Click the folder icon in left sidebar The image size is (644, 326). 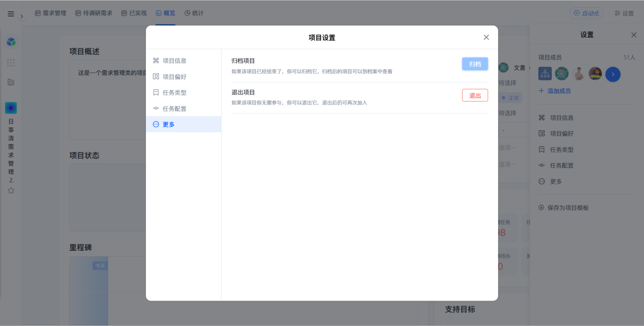pos(11,82)
